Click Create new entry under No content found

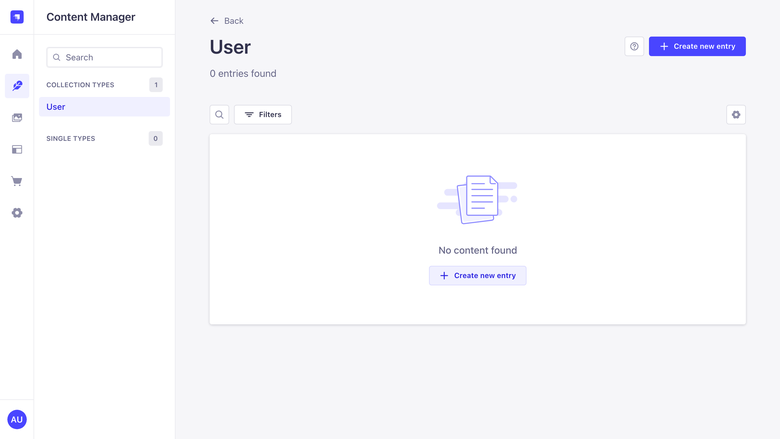point(478,275)
